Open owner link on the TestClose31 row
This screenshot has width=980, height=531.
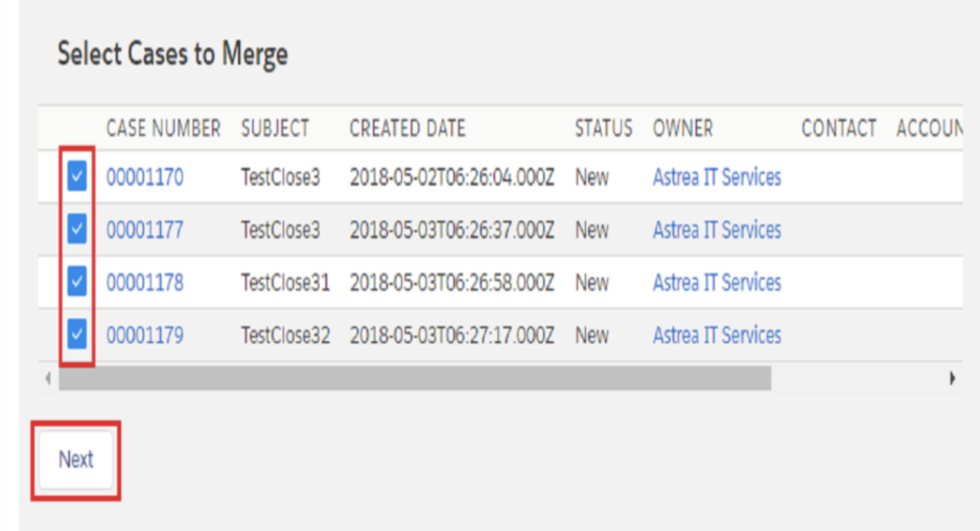tap(716, 282)
